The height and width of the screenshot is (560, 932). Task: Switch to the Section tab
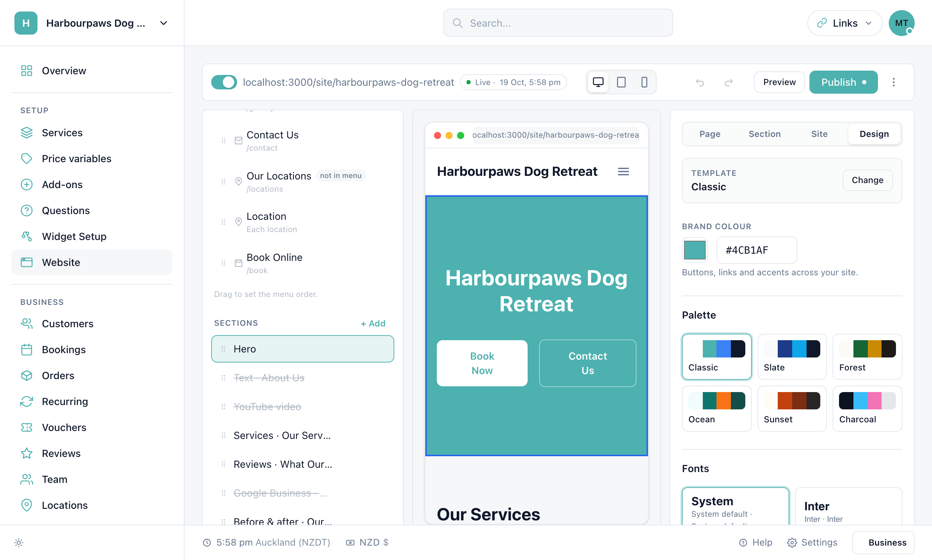[764, 134]
